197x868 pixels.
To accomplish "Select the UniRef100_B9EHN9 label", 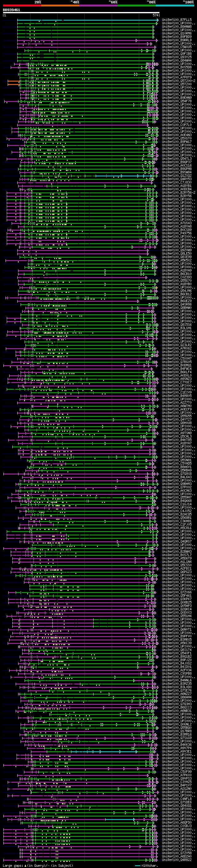I will point(177,98).
